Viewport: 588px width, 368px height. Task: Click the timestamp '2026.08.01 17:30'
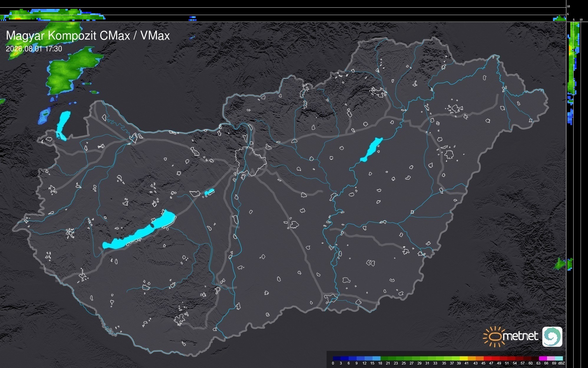coord(34,49)
